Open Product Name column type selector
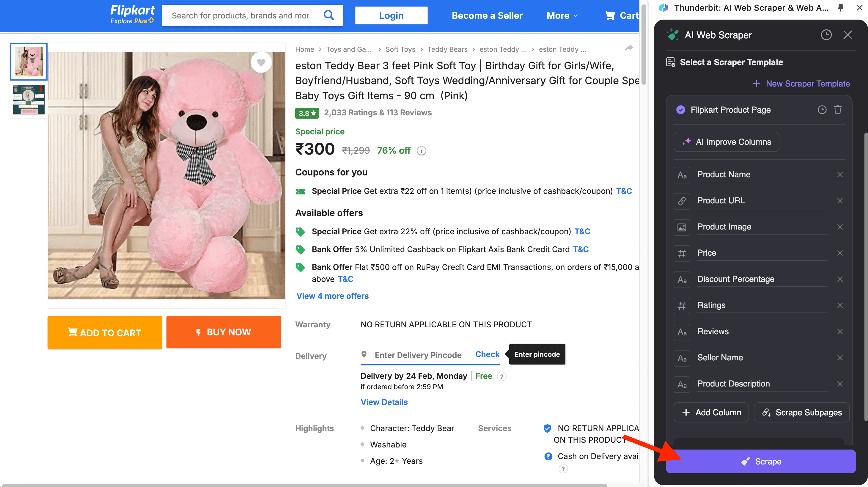The width and height of the screenshot is (868, 487). point(682,175)
